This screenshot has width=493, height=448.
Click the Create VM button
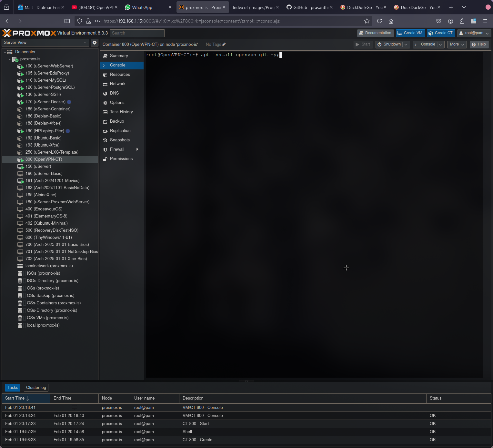point(410,33)
